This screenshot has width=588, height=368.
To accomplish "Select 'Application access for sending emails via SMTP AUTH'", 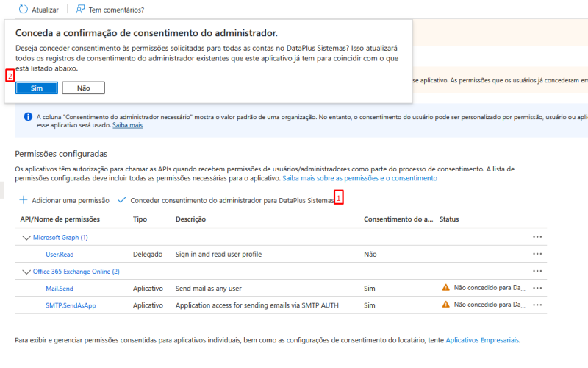I will click(x=257, y=305).
